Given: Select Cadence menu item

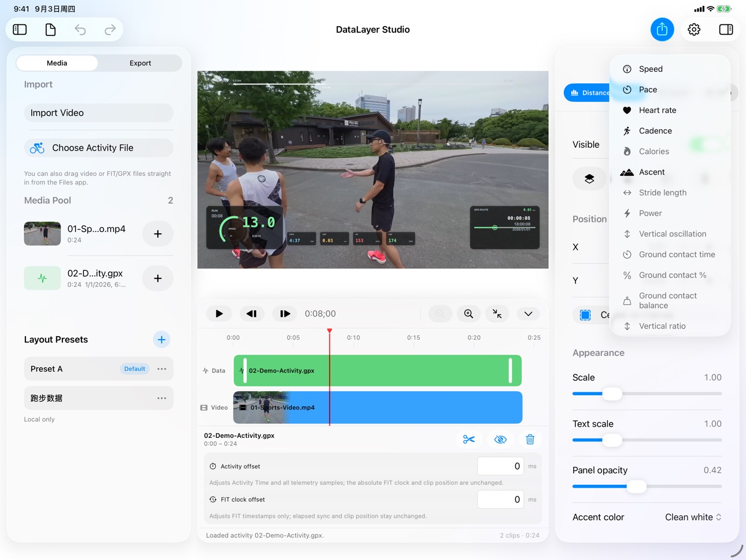Looking at the screenshot, I should tap(670, 131).
